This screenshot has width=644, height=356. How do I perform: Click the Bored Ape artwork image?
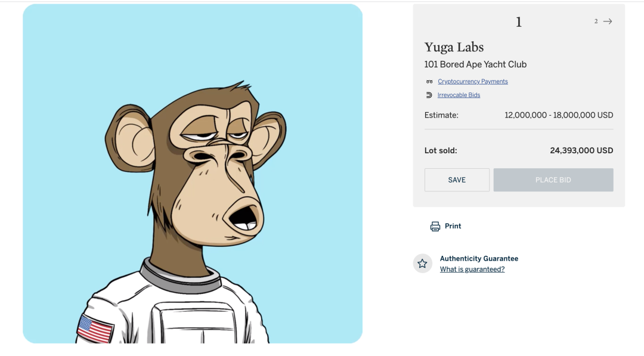pyautogui.click(x=193, y=174)
